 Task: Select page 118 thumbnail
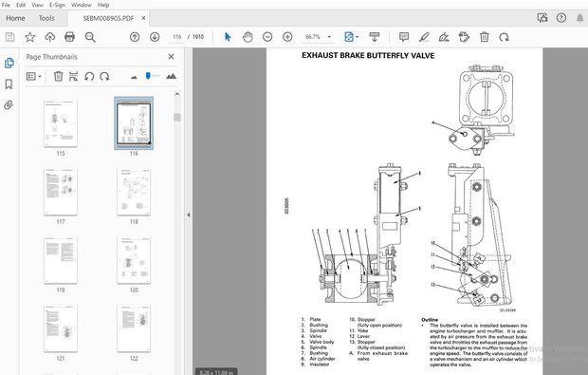click(134, 192)
